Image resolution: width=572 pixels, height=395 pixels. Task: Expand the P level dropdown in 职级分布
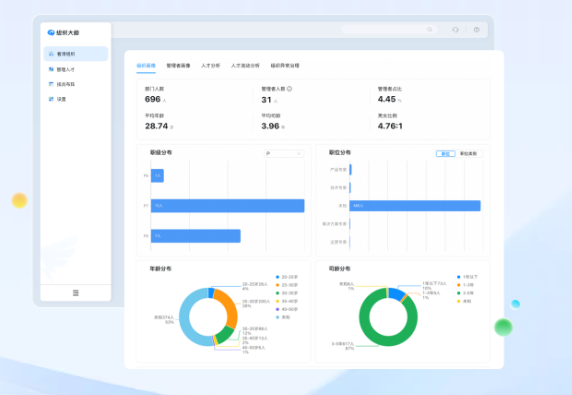(x=284, y=154)
